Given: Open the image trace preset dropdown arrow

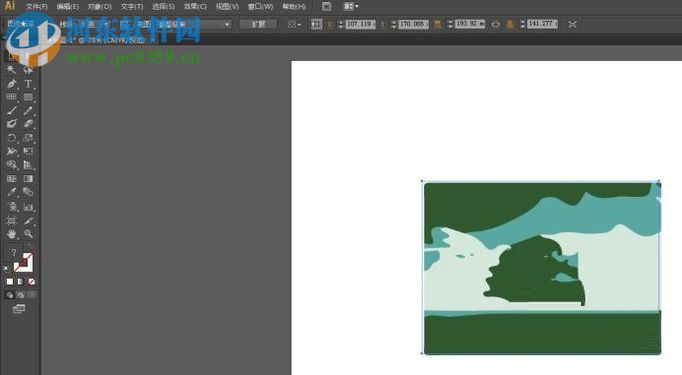Looking at the screenshot, I should click(227, 24).
